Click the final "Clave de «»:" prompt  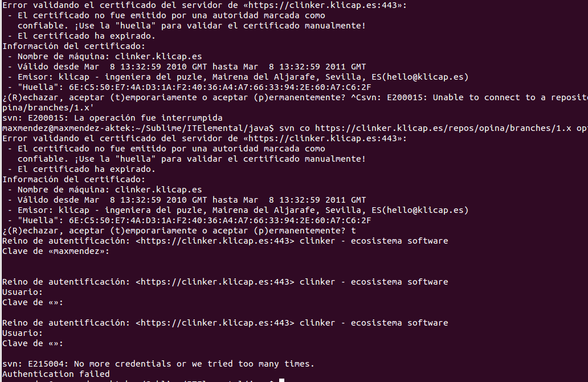click(32, 343)
